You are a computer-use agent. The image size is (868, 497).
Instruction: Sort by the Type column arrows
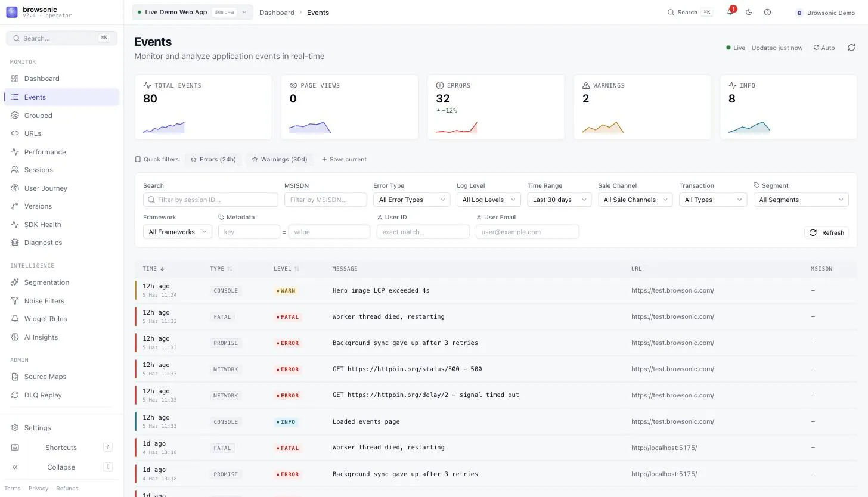point(230,269)
